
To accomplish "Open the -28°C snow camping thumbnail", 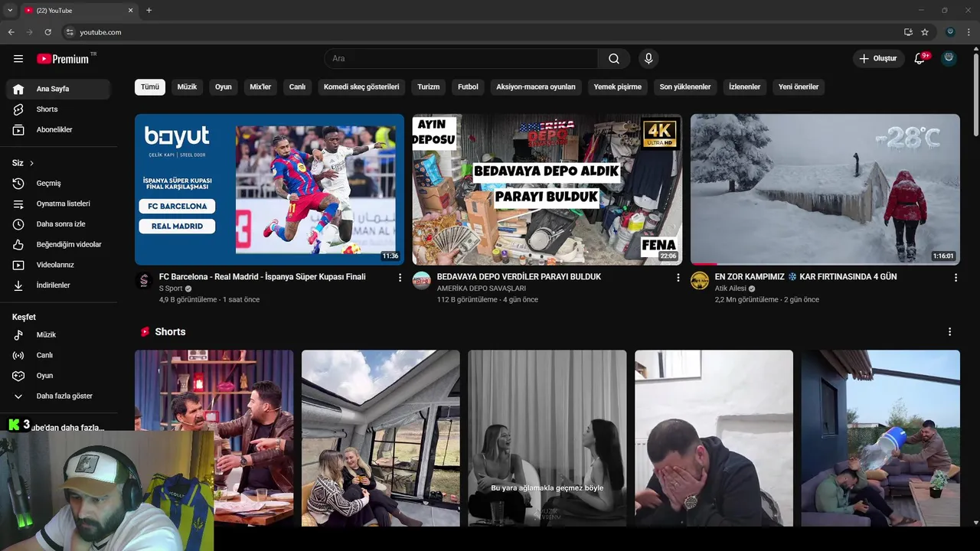I will (x=825, y=190).
